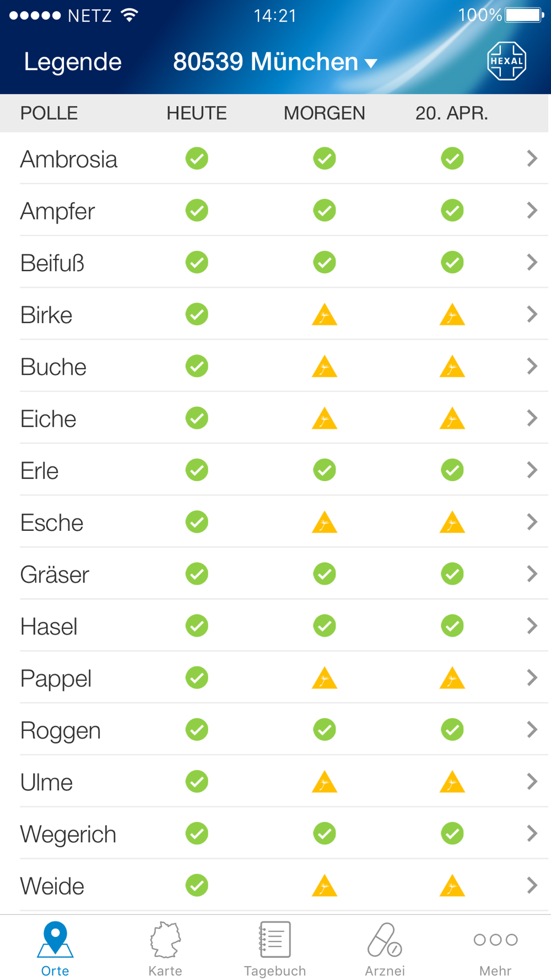Screen dimensions: 551x980
Task: Tap Roggen green check for 20. Apr.
Action: pos(452,730)
